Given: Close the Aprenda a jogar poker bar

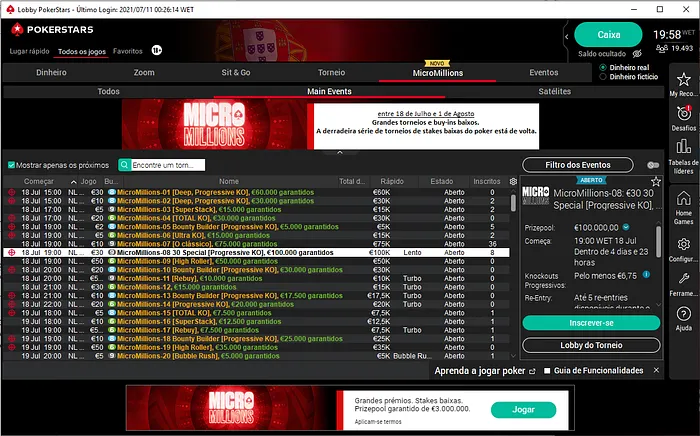Looking at the screenshot, I should tap(656, 370).
